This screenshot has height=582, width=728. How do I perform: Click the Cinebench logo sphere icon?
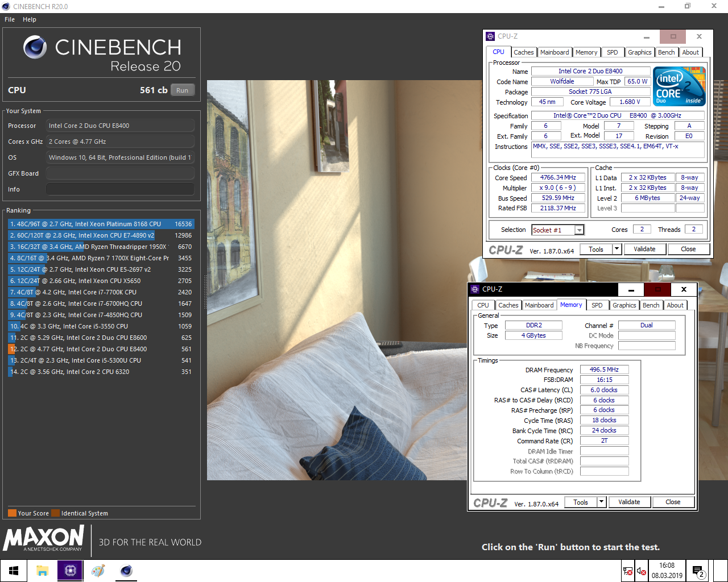coord(35,47)
